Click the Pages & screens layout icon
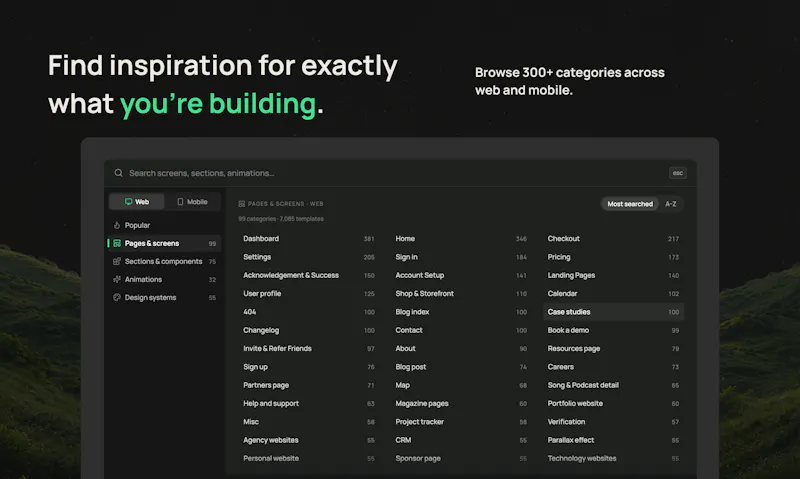 (x=117, y=243)
